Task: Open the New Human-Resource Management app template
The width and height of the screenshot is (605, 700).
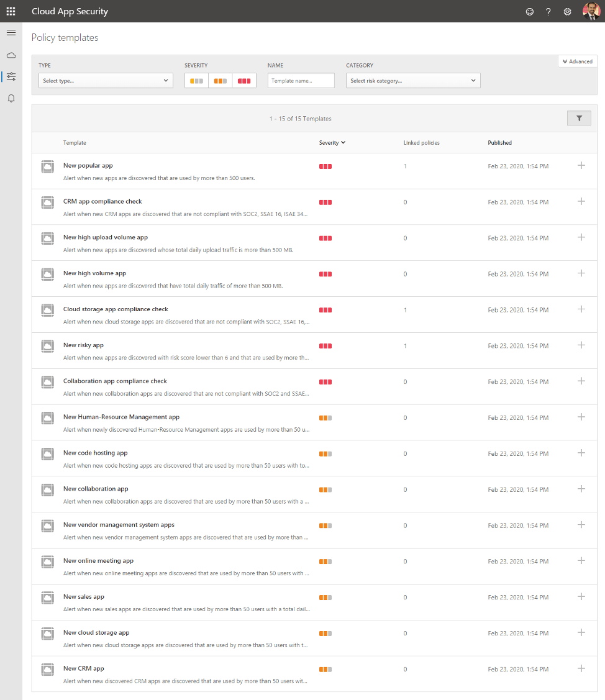Action: pos(122,417)
